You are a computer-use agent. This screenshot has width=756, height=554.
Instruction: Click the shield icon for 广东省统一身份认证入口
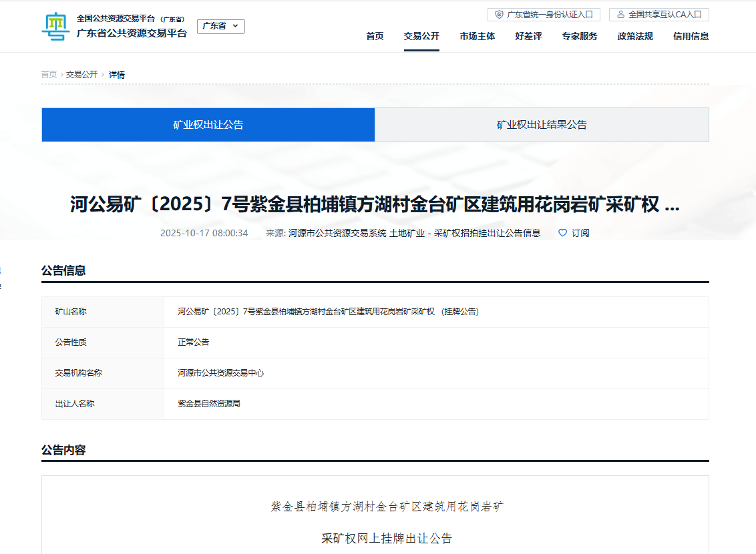coord(499,14)
